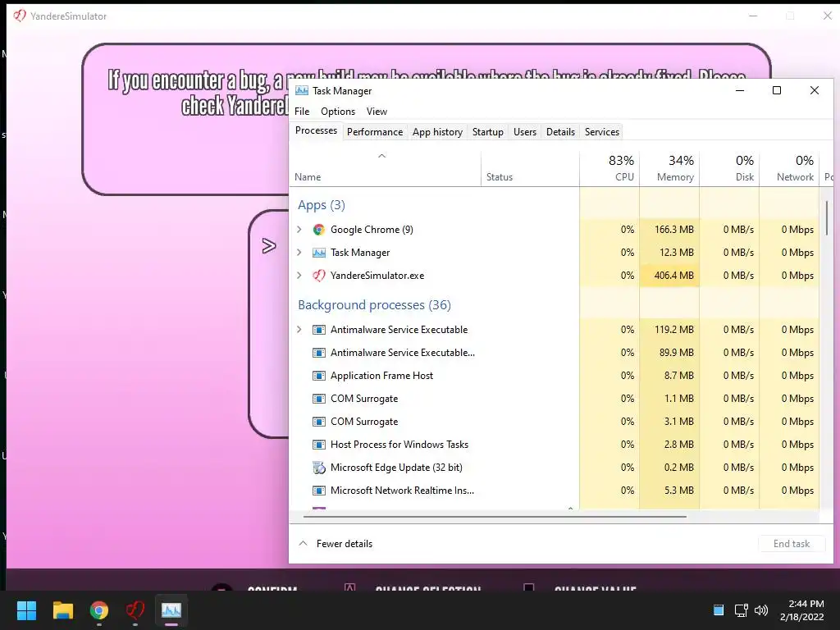Select Host Process for Windows Tasks row
Image resolution: width=840 pixels, height=630 pixels.
554,444
